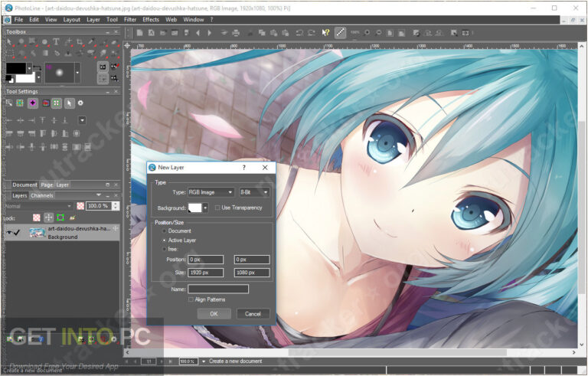This screenshot has height=376, width=588.
Task: Toggle the green lock-size square icon
Action: click(x=60, y=217)
